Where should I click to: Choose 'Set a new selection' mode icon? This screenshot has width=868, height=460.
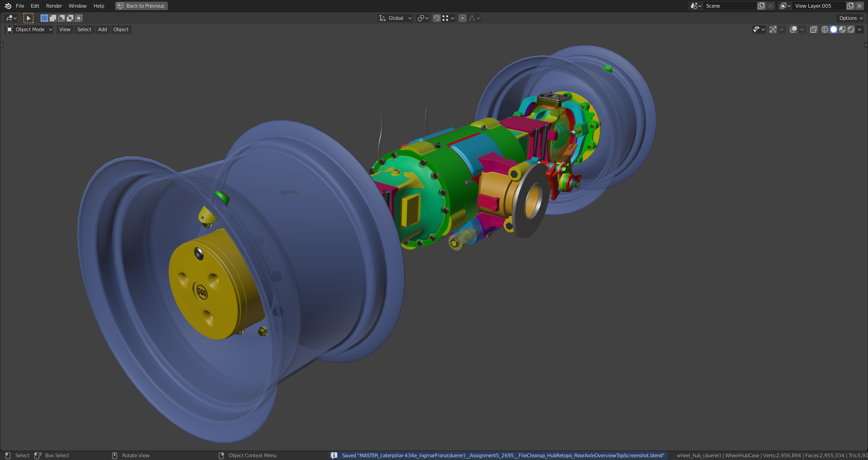click(x=44, y=18)
